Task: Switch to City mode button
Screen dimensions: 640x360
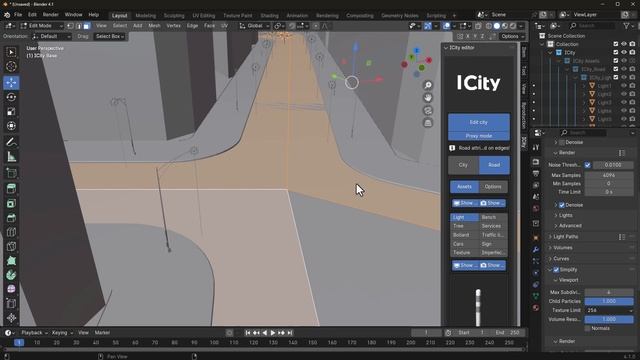Action: pos(463,165)
